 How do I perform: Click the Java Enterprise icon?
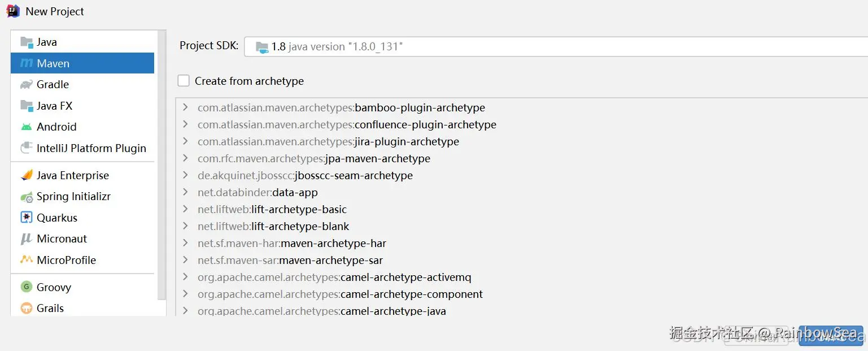point(27,175)
